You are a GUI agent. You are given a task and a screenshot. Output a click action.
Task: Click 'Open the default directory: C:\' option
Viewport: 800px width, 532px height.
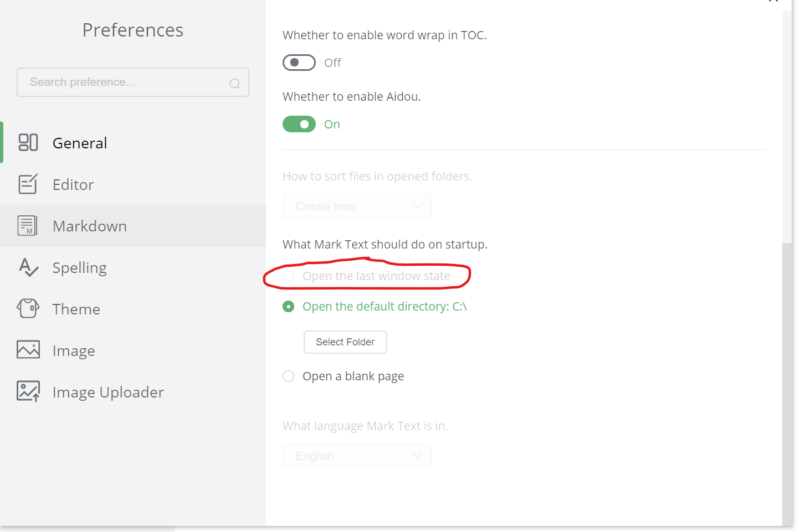click(x=288, y=306)
